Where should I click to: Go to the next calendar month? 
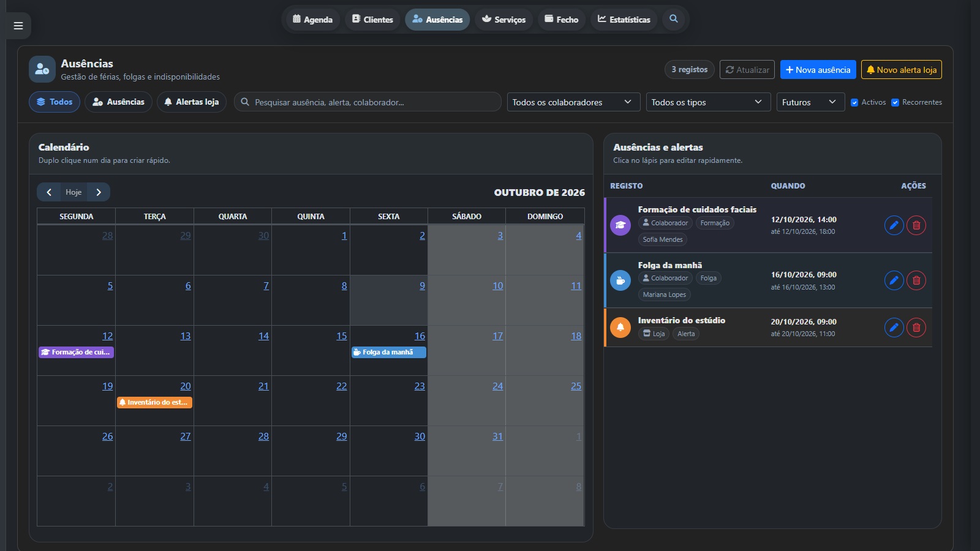click(x=99, y=192)
